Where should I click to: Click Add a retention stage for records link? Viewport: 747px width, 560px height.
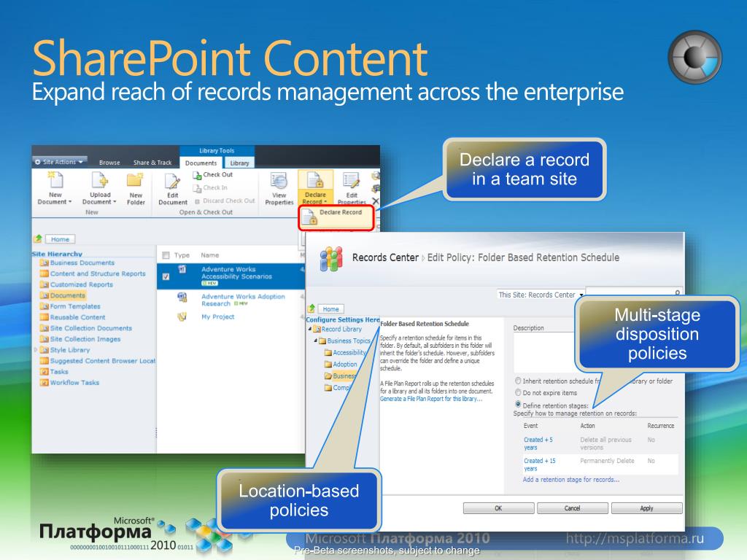pyautogui.click(x=570, y=480)
